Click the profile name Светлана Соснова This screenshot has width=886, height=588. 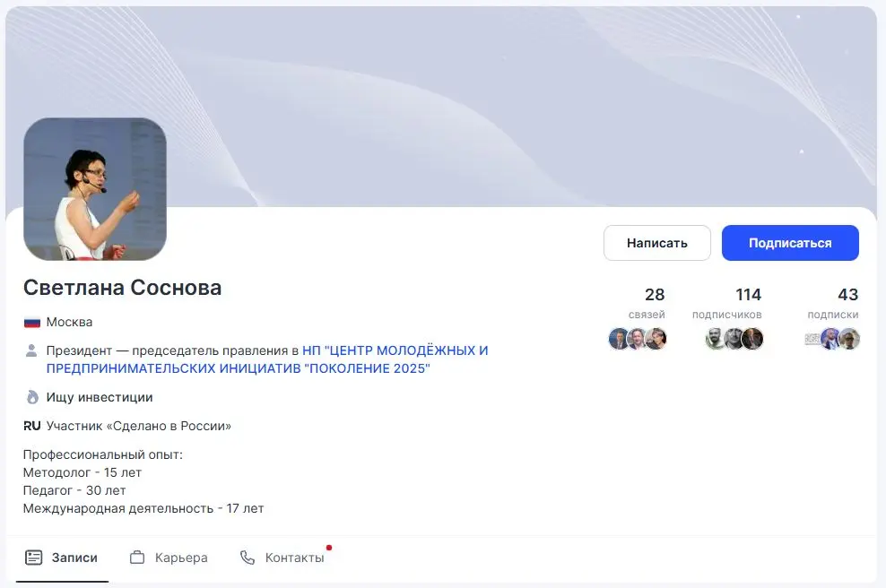[x=122, y=288]
